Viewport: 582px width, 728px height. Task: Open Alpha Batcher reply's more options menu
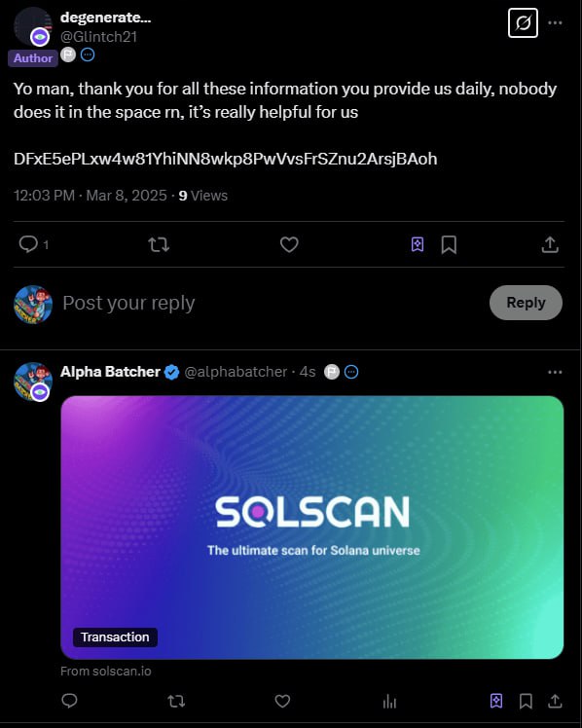click(555, 373)
